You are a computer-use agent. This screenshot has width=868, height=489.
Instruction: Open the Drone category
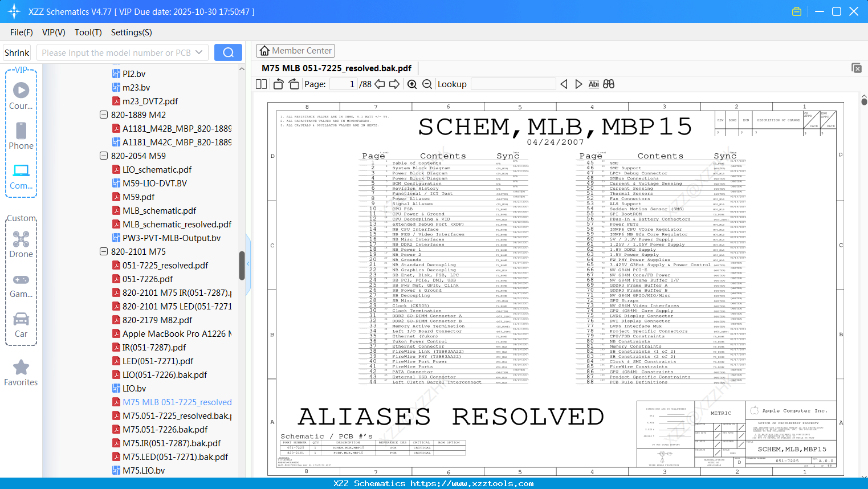(x=21, y=244)
